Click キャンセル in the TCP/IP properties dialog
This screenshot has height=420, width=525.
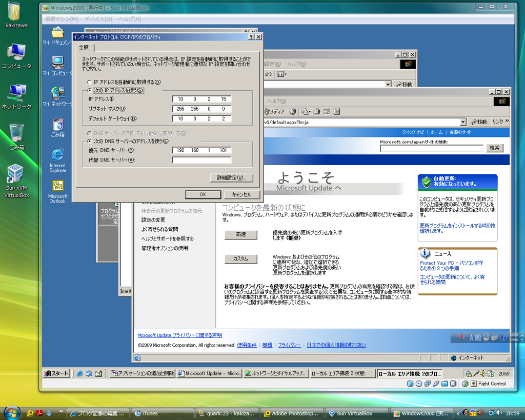[x=242, y=194]
